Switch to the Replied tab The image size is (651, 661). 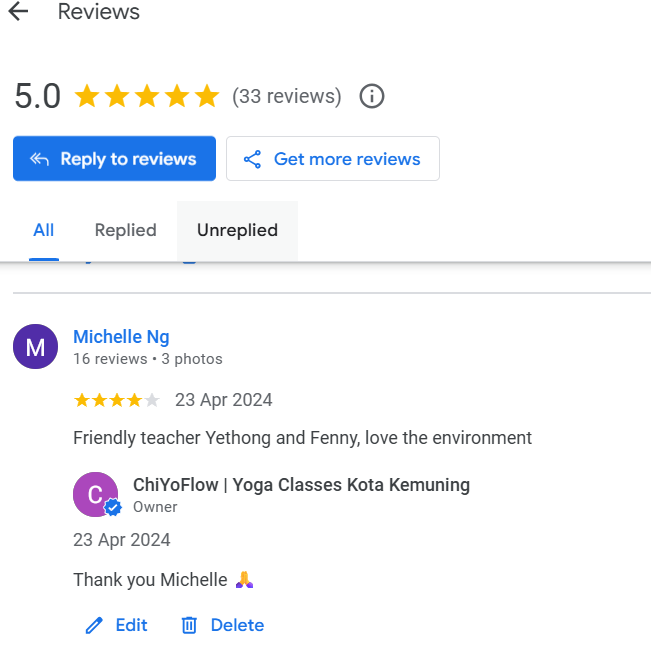125,230
